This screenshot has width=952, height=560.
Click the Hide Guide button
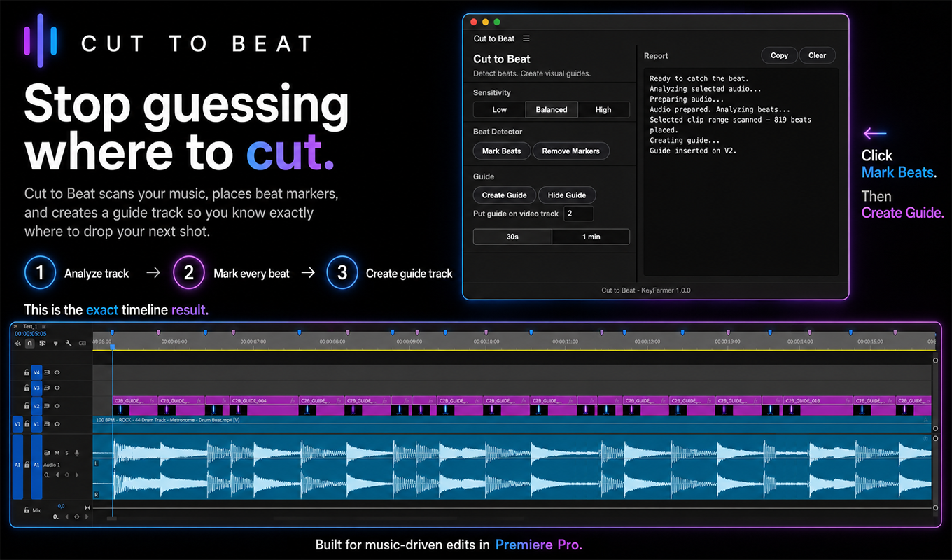pos(567,195)
